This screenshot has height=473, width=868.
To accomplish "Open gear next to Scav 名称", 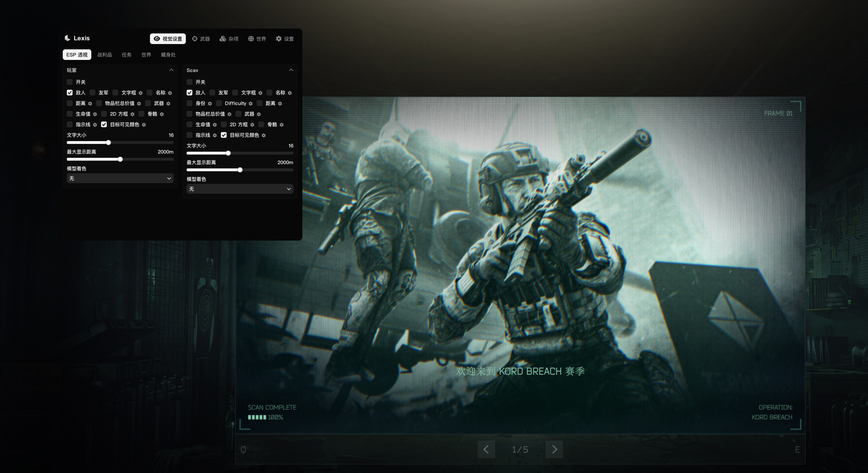I will click(x=290, y=93).
